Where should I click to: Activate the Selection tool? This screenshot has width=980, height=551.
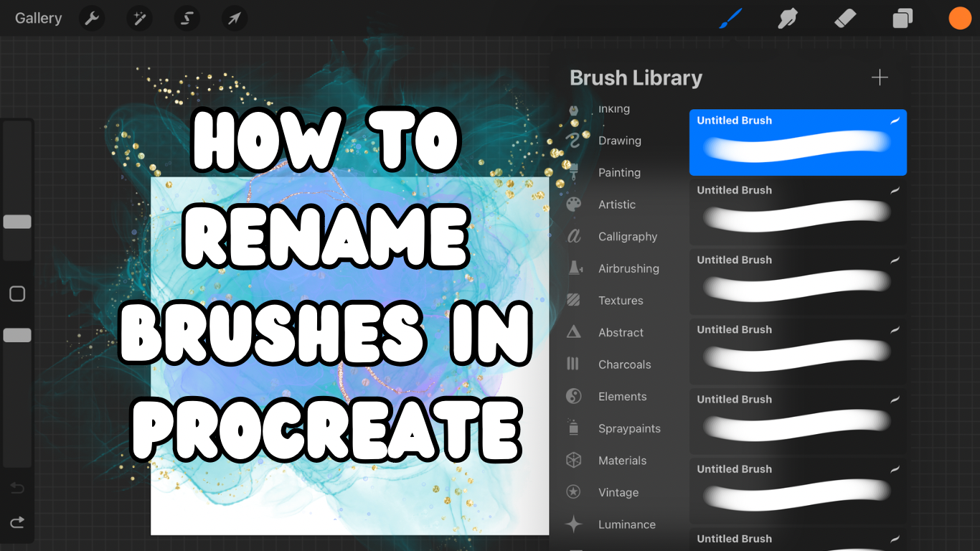tap(186, 18)
